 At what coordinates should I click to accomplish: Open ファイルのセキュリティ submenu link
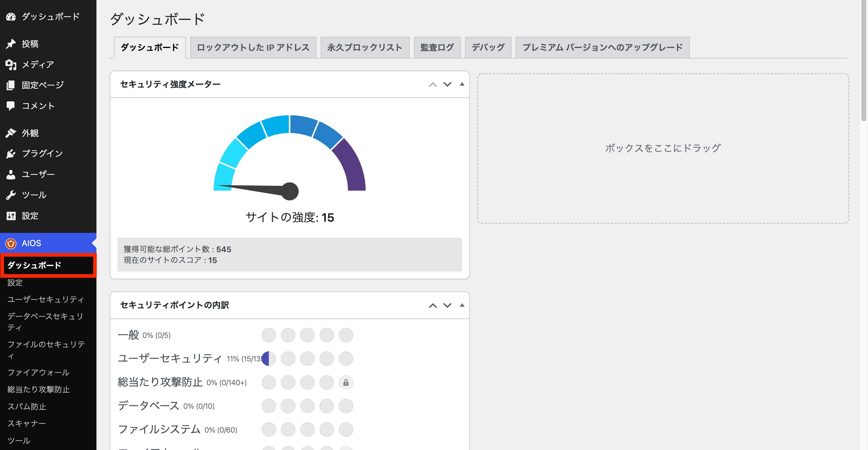click(x=46, y=350)
